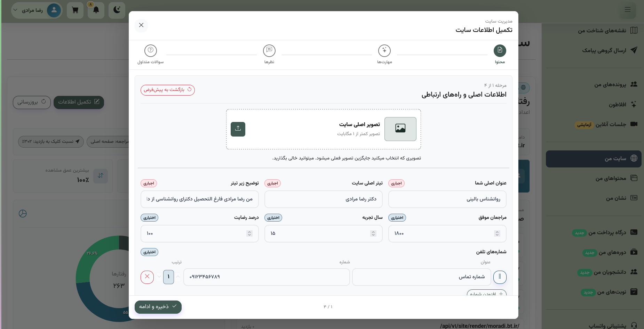The height and width of the screenshot is (329, 644).
Task: Click the بازگشت به پیش‌فرض button
Action: tap(168, 90)
